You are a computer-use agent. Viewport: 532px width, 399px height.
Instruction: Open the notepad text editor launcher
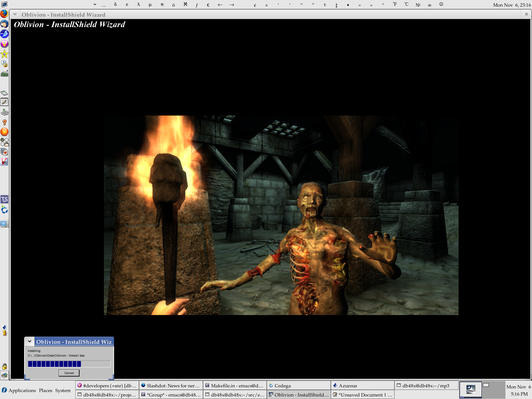tap(4, 102)
